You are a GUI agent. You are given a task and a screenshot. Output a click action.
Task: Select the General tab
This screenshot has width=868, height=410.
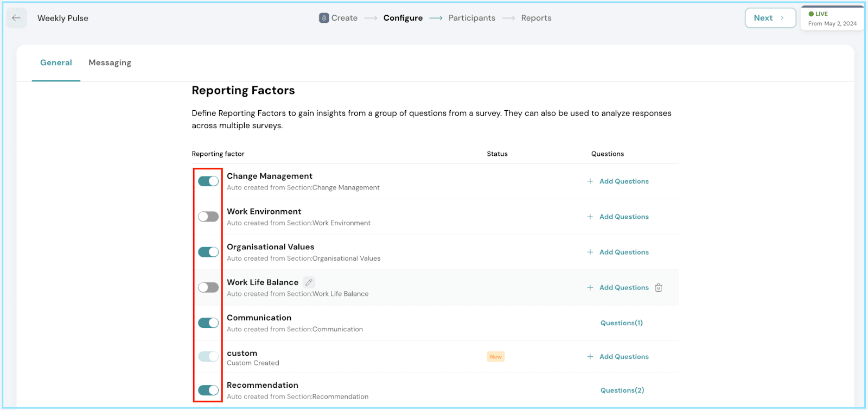[x=56, y=63]
